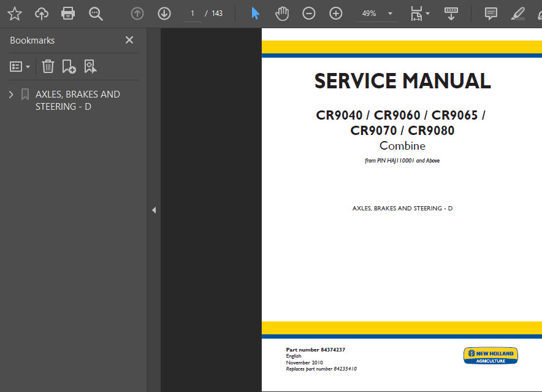Open the bookmark options list menu
This screenshot has height=392, width=542.
click(20, 66)
